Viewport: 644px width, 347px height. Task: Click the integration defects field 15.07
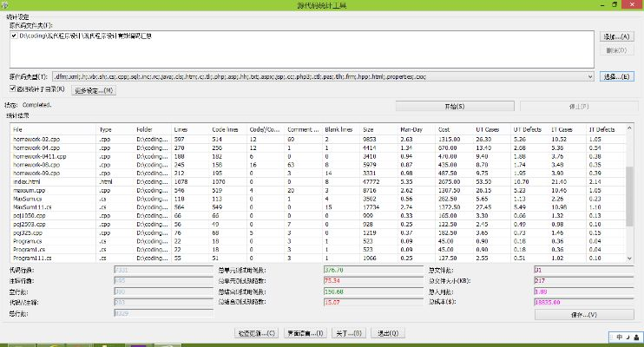pos(373,302)
